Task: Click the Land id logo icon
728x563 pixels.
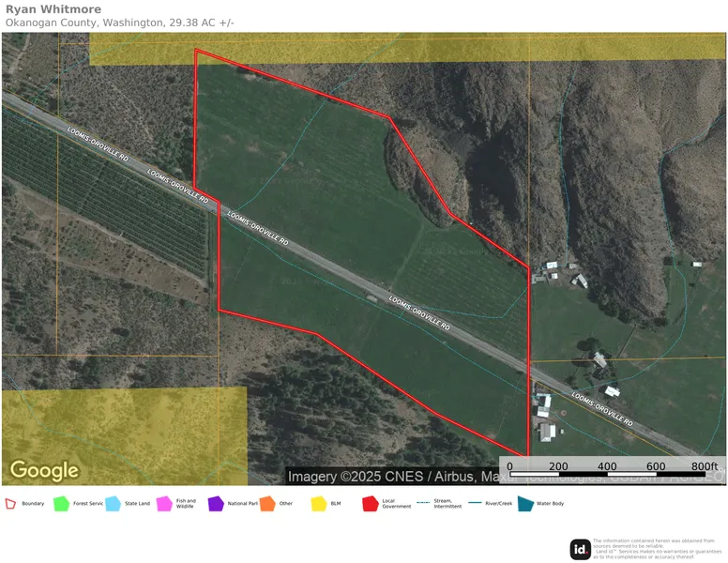Action: 580,550
